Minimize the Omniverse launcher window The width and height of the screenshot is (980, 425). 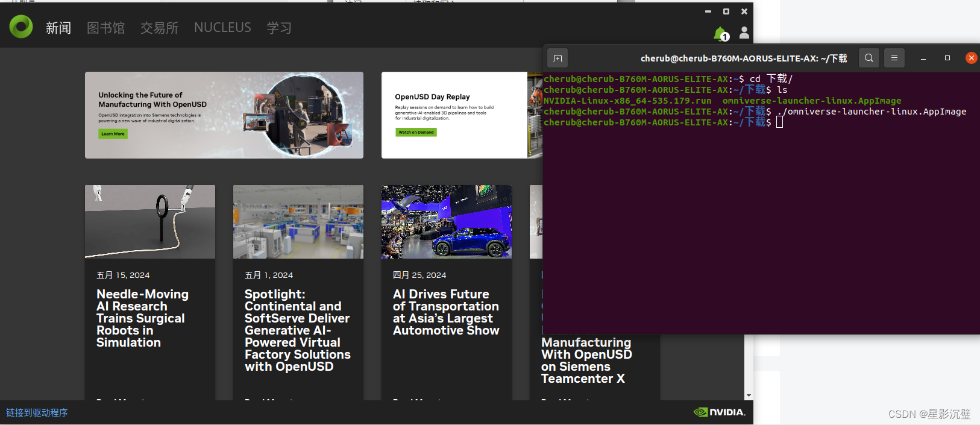[708, 11]
